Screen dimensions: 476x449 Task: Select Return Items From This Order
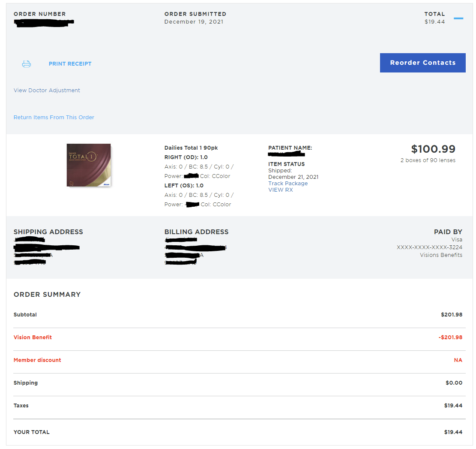[54, 118]
